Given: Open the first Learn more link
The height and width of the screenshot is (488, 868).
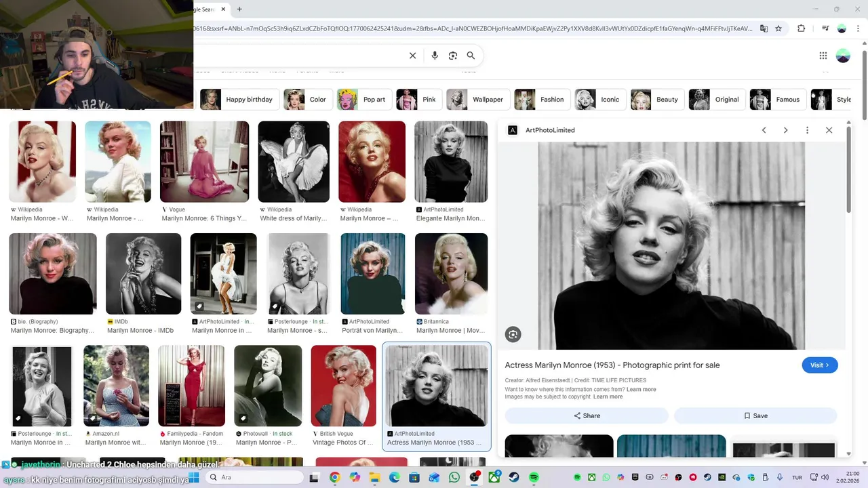Looking at the screenshot, I should coord(641,390).
